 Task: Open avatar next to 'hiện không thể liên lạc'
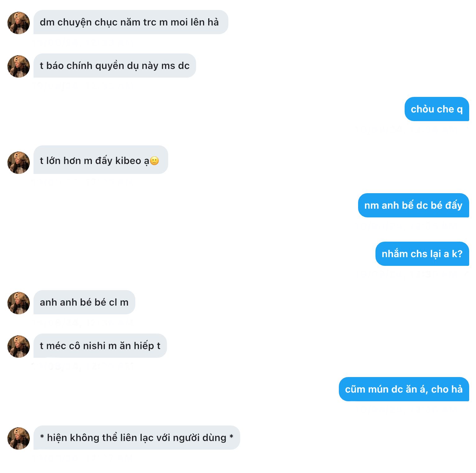tap(19, 438)
